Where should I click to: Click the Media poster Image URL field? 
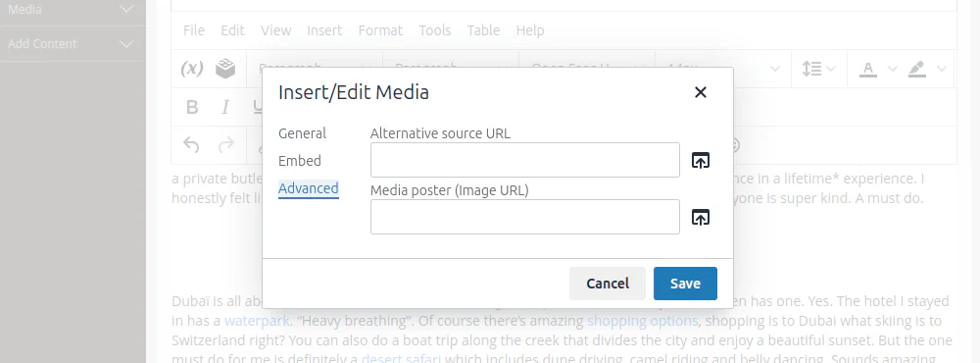pyautogui.click(x=524, y=217)
